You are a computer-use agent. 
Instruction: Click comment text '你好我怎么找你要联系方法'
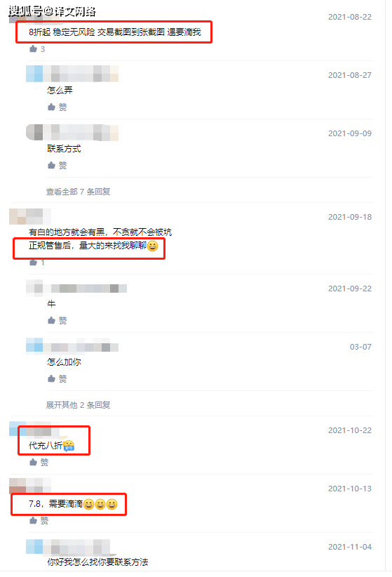coord(97,562)
